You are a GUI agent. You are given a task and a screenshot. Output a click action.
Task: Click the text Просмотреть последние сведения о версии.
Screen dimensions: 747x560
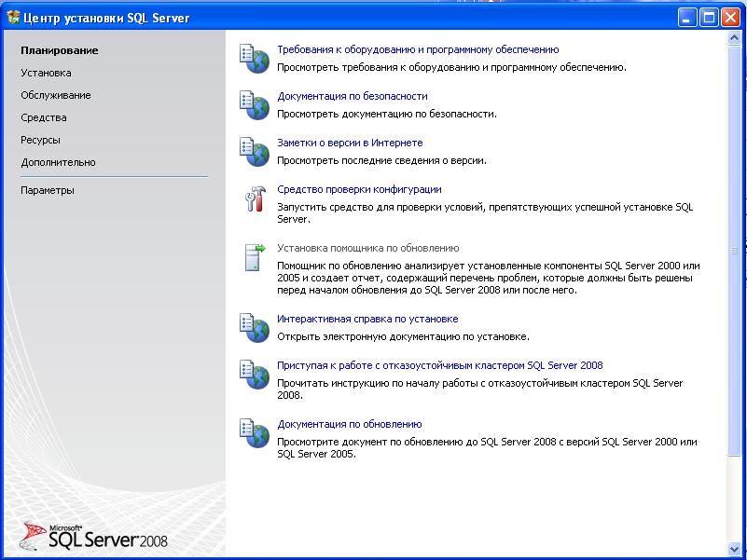pos(381,161)
